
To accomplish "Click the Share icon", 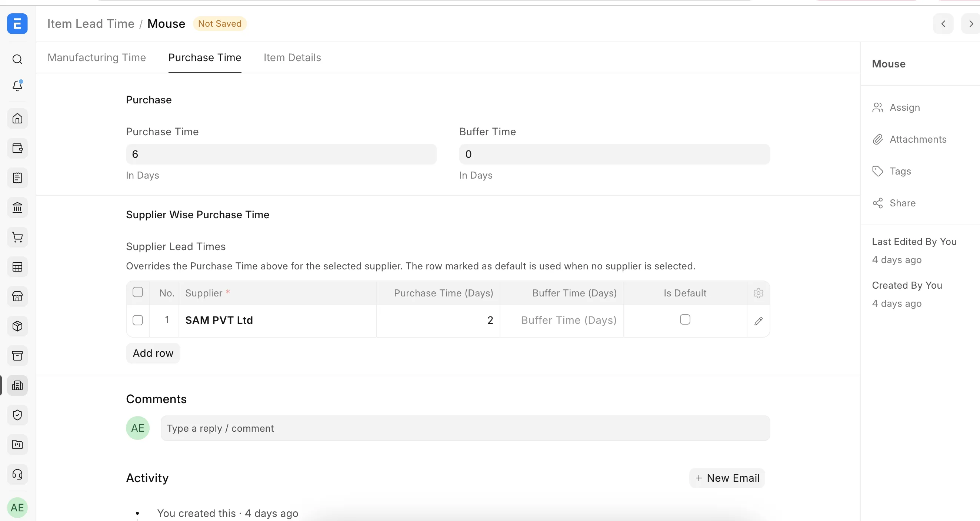I will (x=877, y=203).
